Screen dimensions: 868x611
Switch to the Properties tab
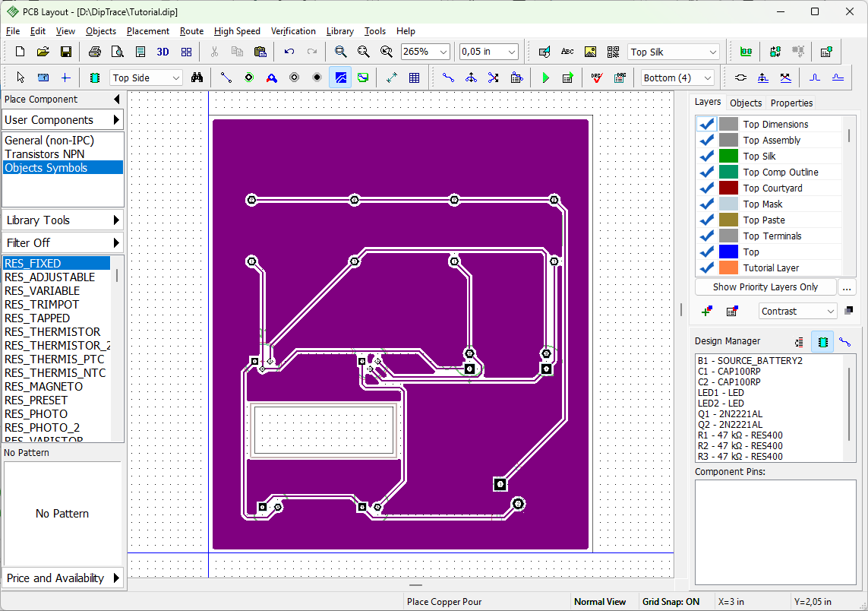click(x=791, y=103)
